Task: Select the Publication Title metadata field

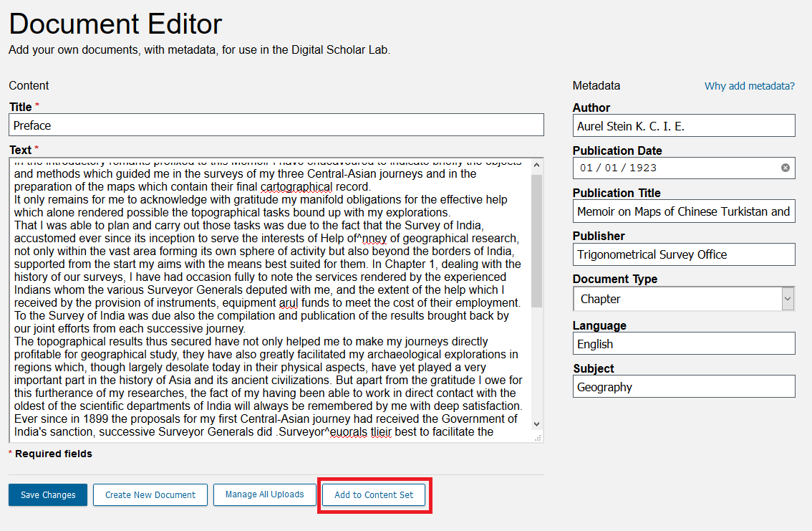Action: 683,211
